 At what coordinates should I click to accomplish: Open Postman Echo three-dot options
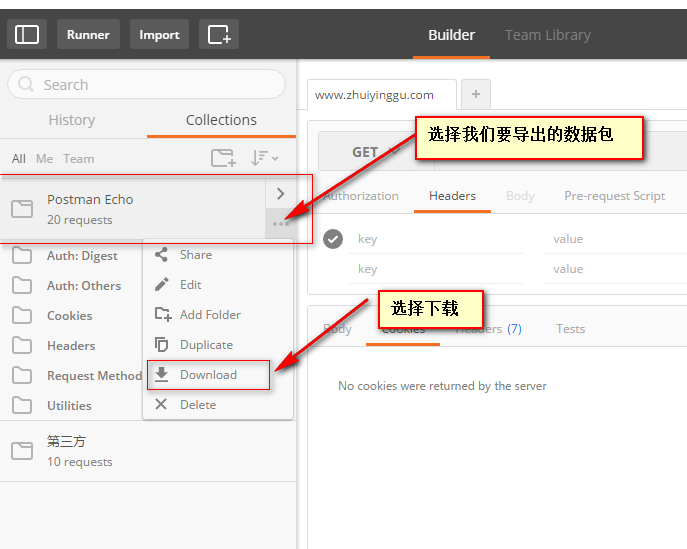pyautogui.click(x=280, y=224)
